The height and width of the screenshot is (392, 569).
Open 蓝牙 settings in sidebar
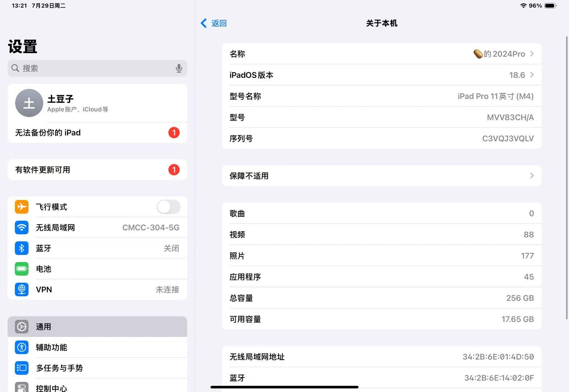(97, 248)
